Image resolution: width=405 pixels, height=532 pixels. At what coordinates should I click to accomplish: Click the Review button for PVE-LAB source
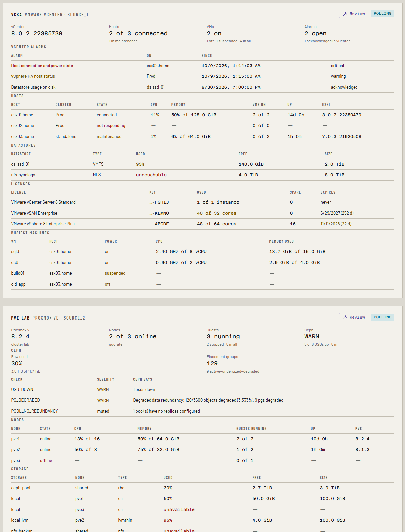point(354,317)
